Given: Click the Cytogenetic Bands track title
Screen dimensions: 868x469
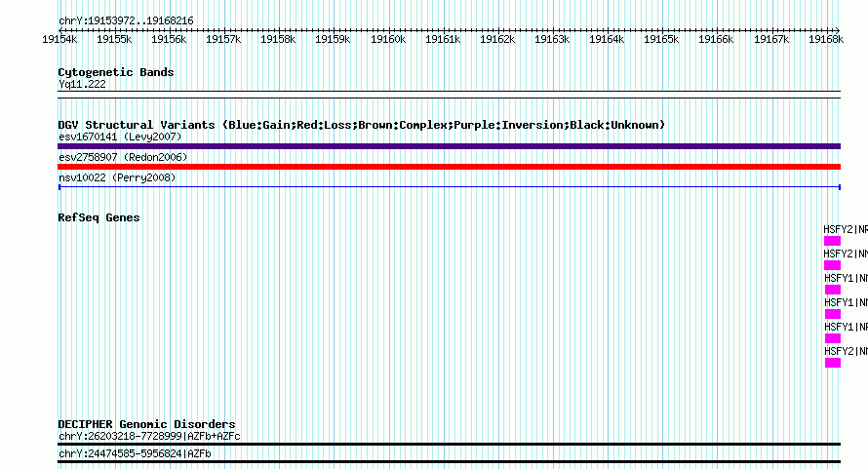Looking at the screenshot, I should pyautogui.click(x=116, y=72).
